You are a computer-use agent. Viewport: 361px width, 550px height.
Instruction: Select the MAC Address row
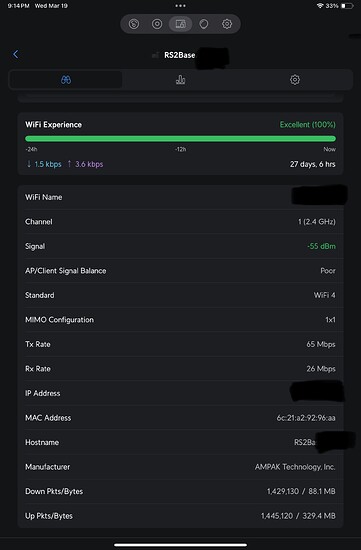(x=180, y=418)
